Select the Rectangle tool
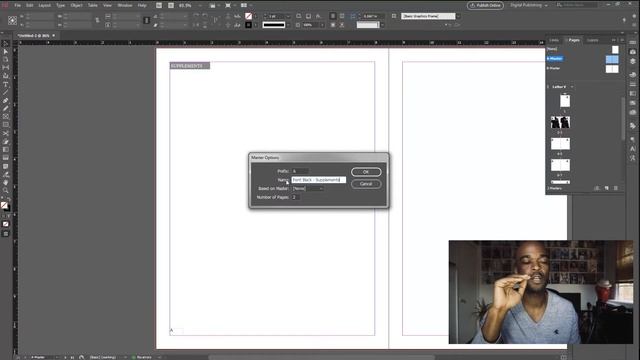The width and height of the screenshot is (640, 360). [x=5, y=125]
